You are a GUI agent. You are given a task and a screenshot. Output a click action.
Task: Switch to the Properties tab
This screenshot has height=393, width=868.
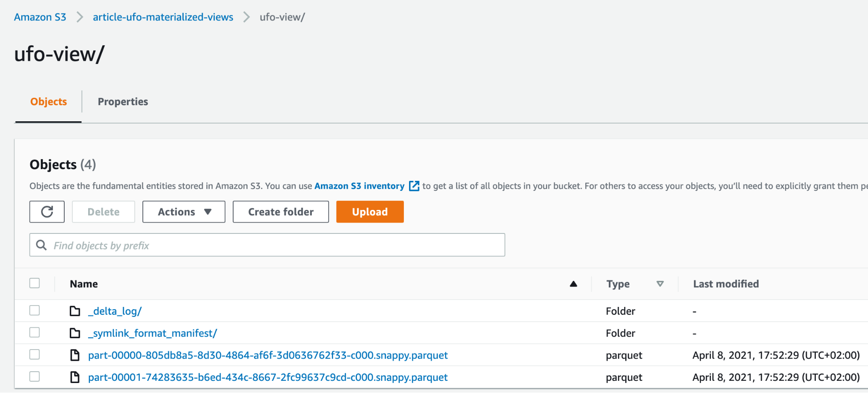pos(123,102)
